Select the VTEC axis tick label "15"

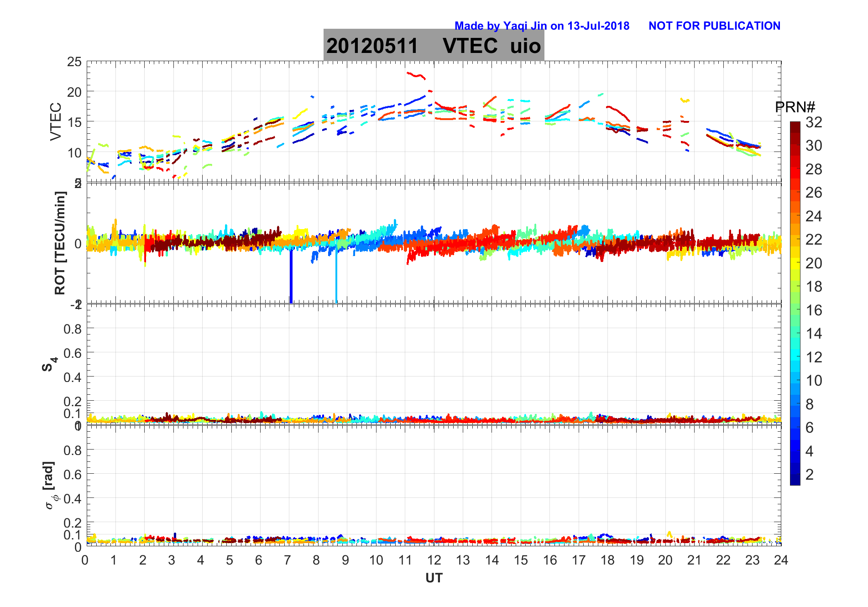coord(74,122)
